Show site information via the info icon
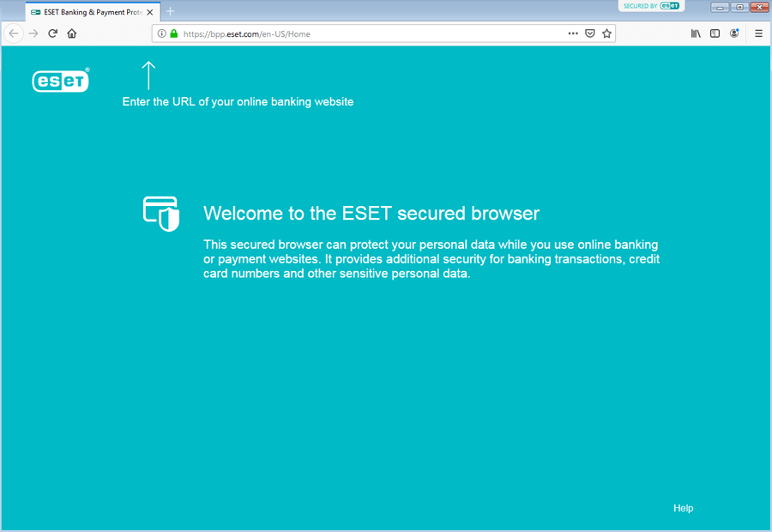 point(161,33)
